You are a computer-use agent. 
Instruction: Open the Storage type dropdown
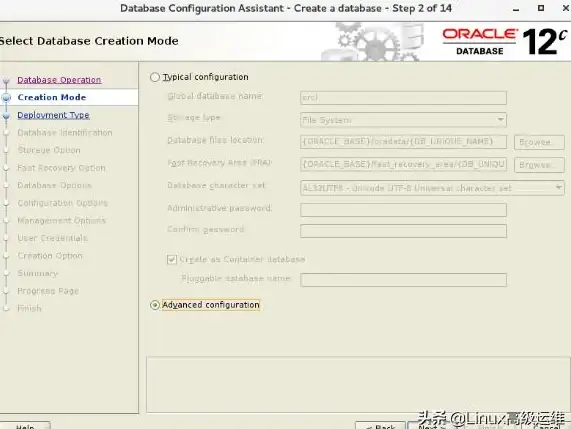coord(403,120)
